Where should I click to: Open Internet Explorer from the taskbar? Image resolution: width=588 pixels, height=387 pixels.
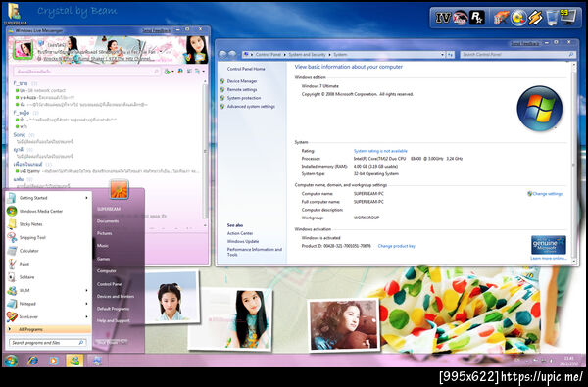point(33,361)
